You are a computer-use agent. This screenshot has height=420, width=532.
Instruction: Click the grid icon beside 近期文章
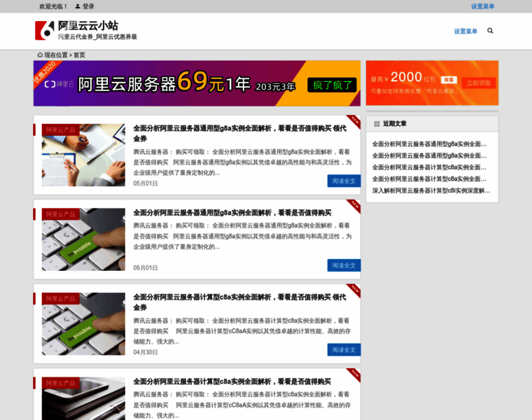[377, 124]
